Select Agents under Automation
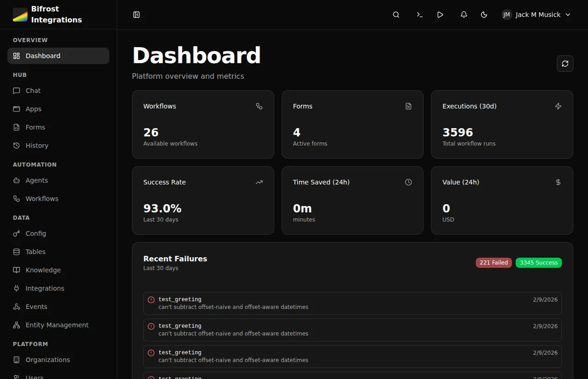Viewport: 588px width, 379px height. point(36,180)
